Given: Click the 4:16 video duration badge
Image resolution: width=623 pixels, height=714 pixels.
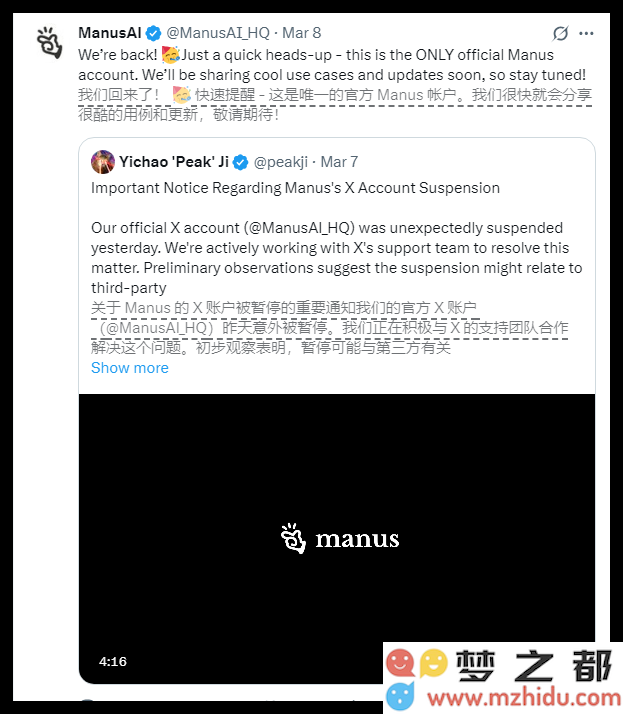Looking at the screenshot, I should click(x=112, y=661).
